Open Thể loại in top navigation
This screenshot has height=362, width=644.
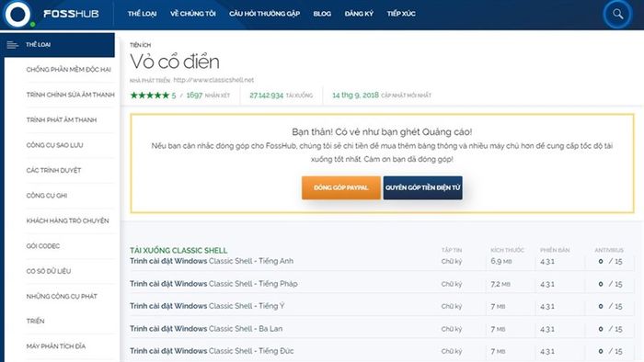pos(142,14)
